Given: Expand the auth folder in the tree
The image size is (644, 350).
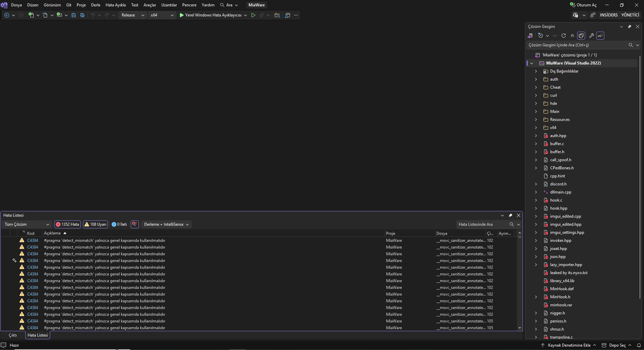Looking at the screenshot, I should [x=536, y=79].
